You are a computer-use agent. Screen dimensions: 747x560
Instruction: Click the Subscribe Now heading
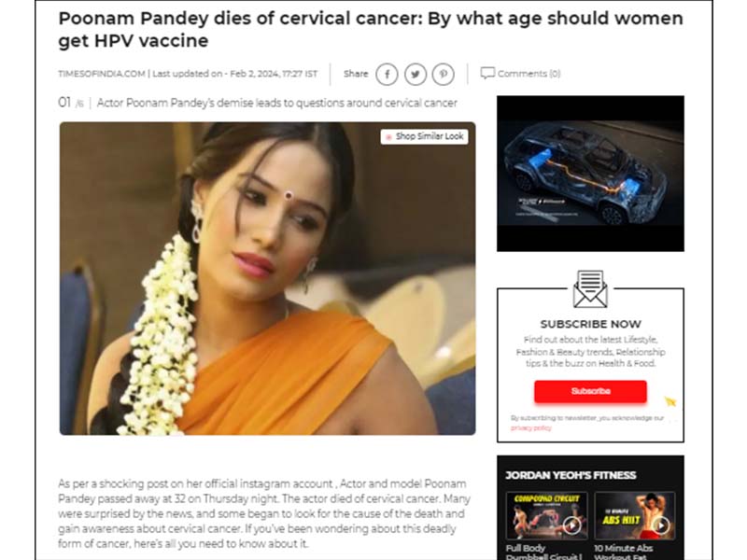coord(591,324)
